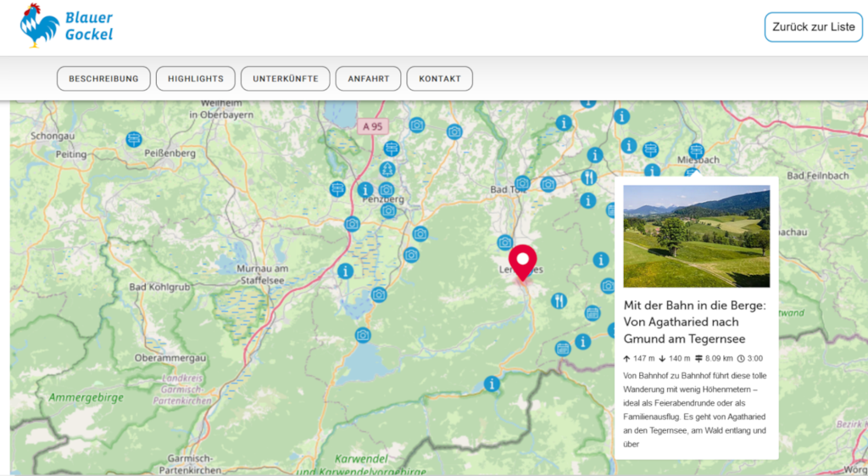
Task: Switch to the Anfahrt section
Action: click(x=368, y=79)
